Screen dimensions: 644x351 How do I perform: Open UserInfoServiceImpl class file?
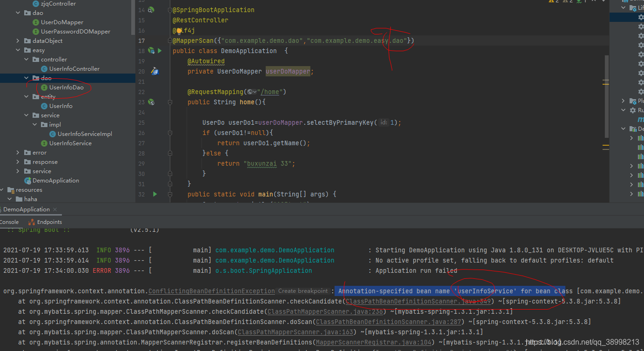85,134
